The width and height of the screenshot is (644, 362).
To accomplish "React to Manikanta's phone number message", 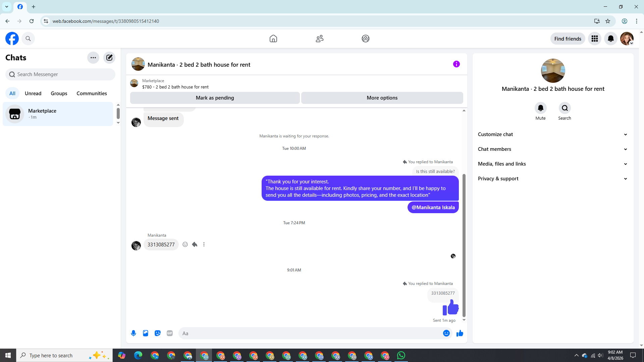I will point(185,244).
